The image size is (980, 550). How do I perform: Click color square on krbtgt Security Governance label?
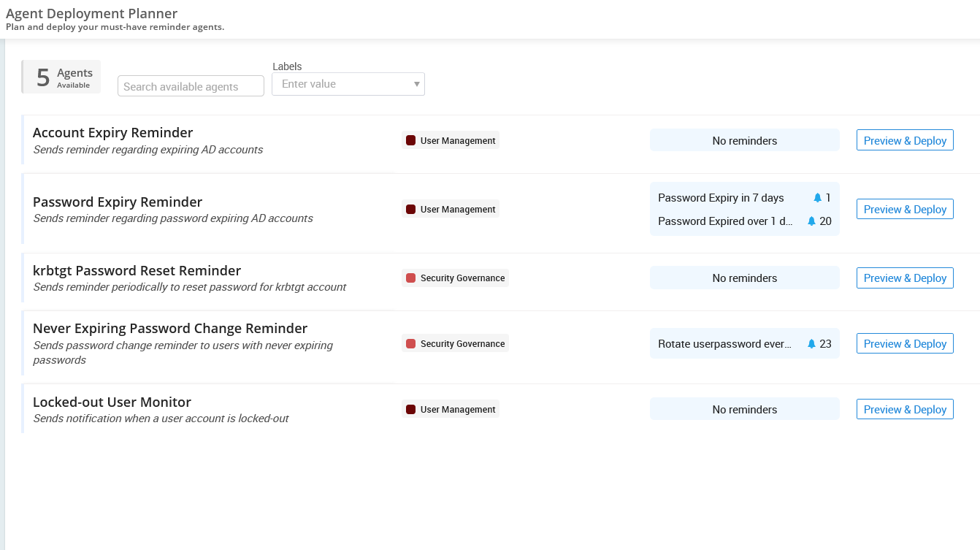pos(410,278)
